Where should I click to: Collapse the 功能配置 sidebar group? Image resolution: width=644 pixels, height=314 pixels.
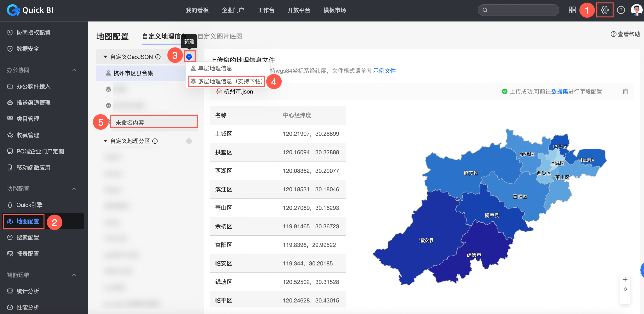(74, 189)
